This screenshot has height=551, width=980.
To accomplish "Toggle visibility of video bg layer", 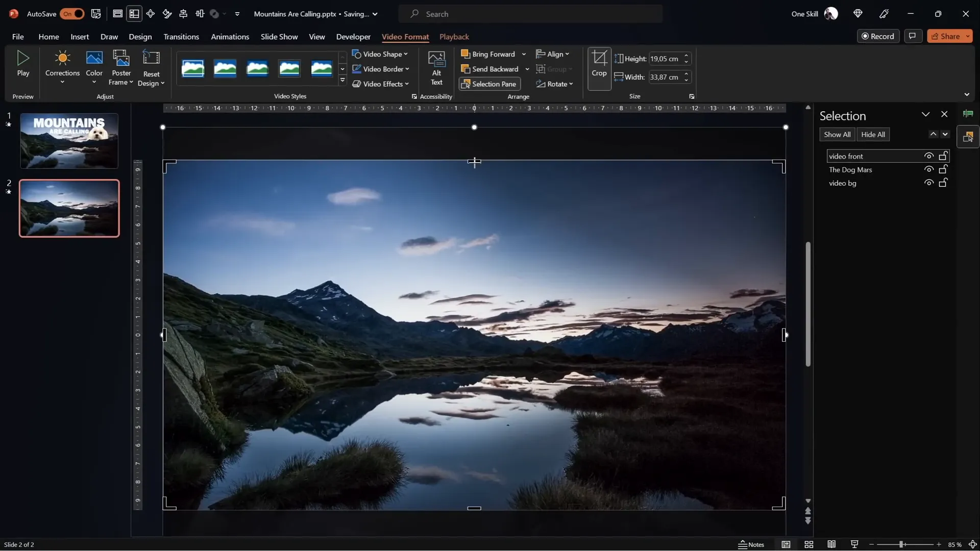I will (929, 183).
